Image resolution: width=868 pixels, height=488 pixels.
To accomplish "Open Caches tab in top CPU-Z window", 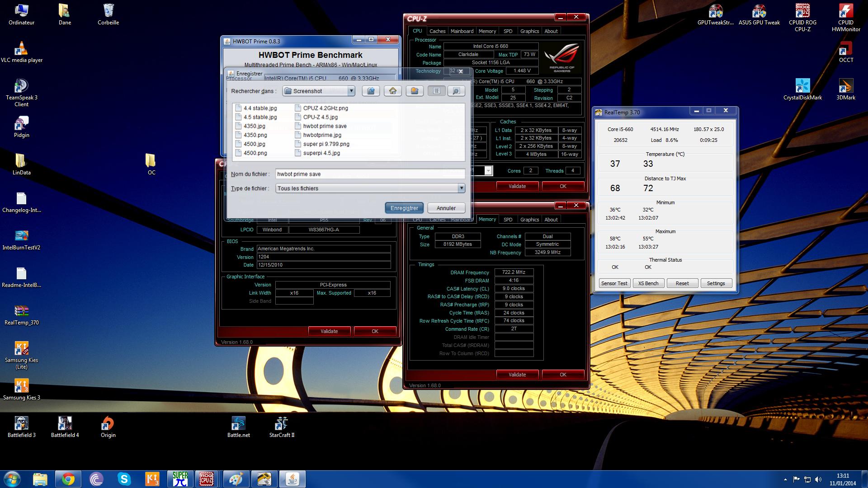I will [437, 31].
